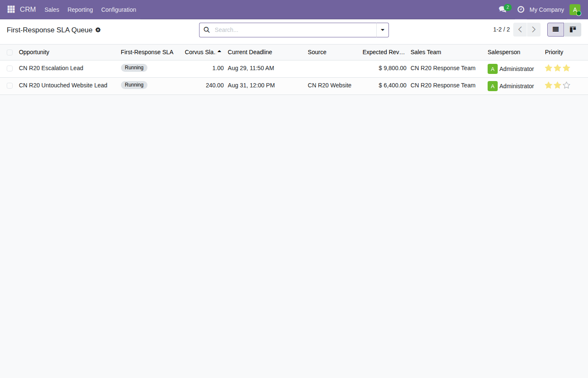Viewport: 588px width, 378px height.
Task: Sort by Priority column header
Action: point(554,52)
